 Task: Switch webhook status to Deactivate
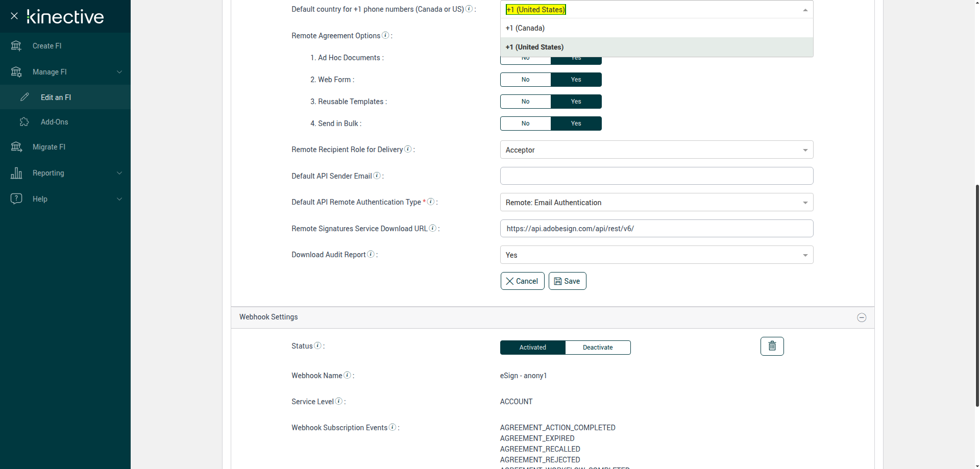coord(598,348)
